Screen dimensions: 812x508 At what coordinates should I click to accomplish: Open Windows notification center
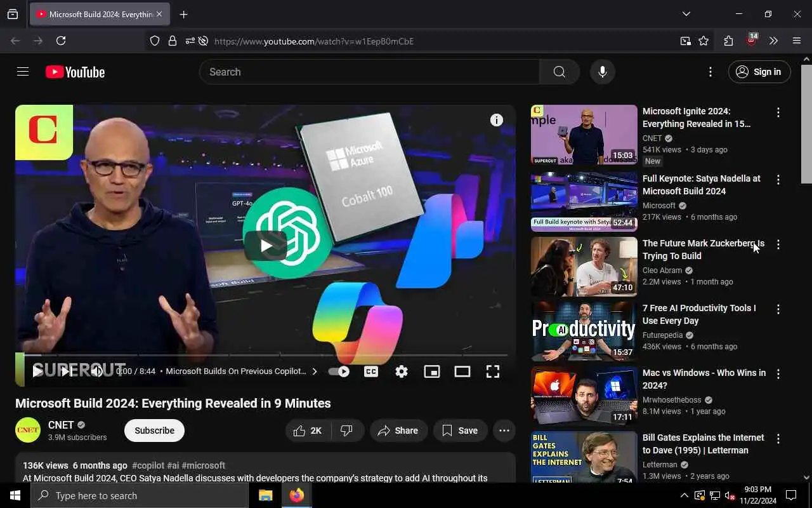[x=791, y=495]
